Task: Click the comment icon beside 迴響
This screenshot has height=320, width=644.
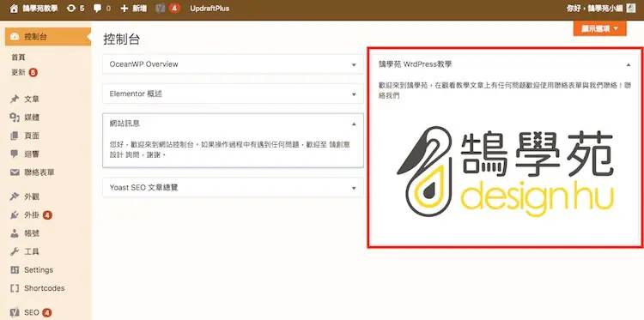Action: pyautogui.click(x=15, y=154)
